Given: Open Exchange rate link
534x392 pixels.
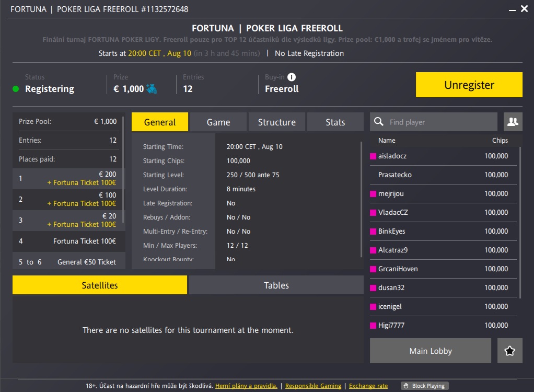Looking at the screenshot, I should (x=368, y=386).
